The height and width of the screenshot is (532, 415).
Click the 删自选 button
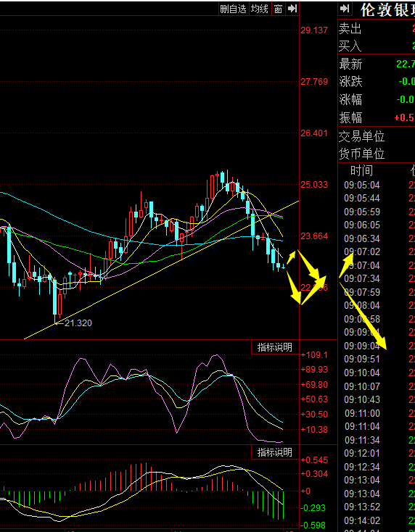[x=233, y=9]
